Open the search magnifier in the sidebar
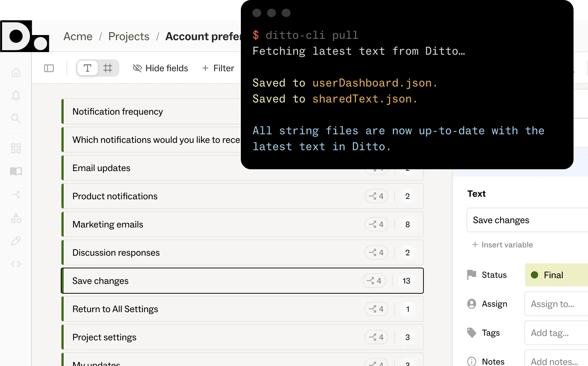 pos(16,118)
